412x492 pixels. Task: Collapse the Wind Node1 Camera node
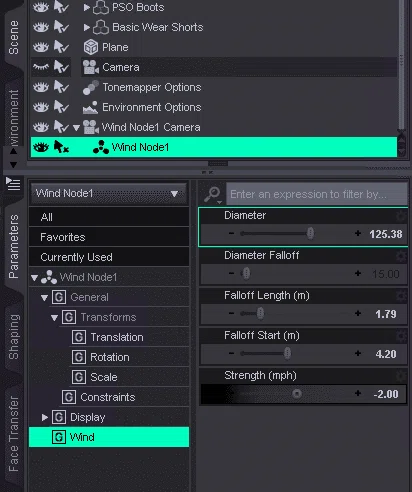[76, 128]
